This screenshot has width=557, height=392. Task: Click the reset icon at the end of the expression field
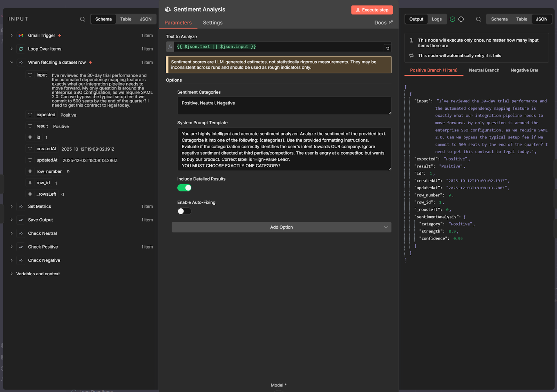point(387,48)
